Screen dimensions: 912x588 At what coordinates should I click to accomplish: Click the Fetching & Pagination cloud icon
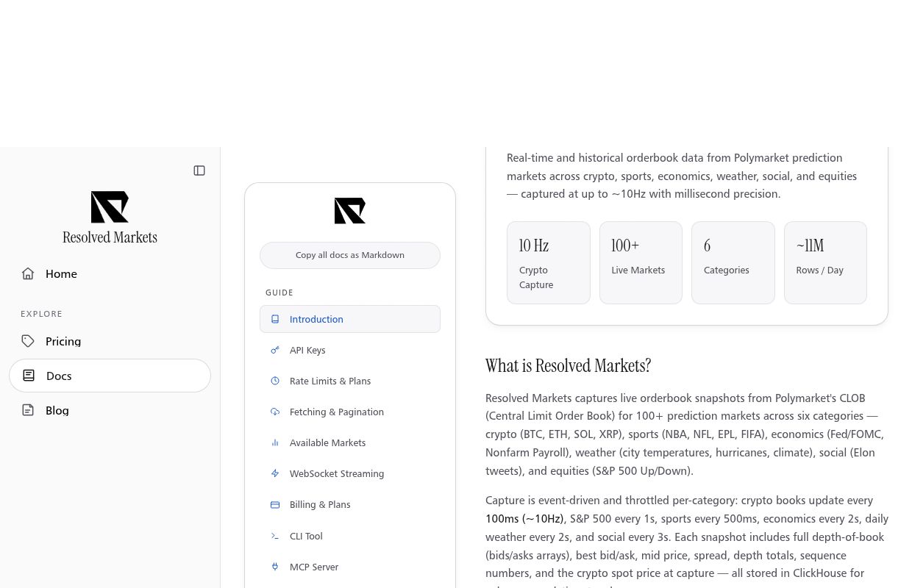(275, 412)
